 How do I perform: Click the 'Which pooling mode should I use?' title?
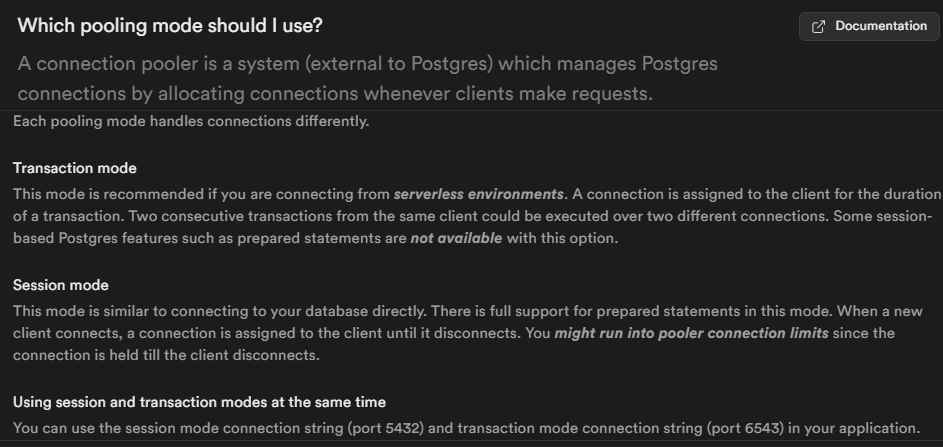(170, 24)
